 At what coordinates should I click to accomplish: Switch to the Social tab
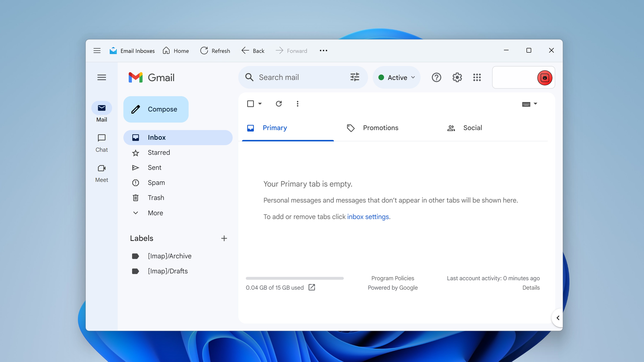[472, 128]
